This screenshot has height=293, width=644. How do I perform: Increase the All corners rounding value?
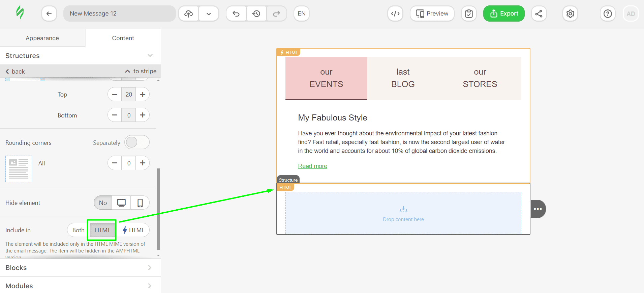pyautogui.click(x=143, y=163)
